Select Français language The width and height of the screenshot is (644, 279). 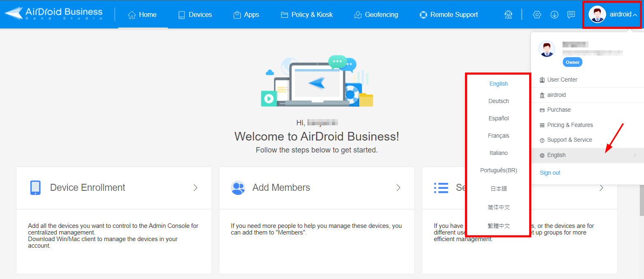point(498,136)
